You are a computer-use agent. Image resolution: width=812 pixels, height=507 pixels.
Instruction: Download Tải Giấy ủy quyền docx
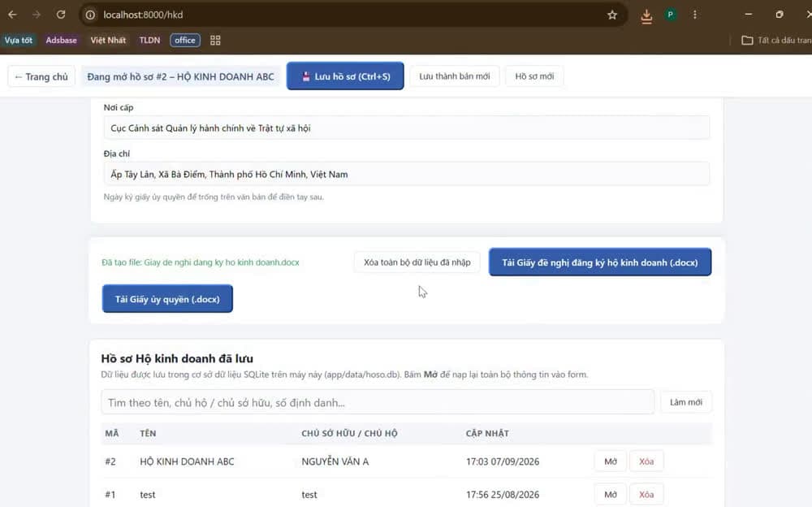pos(167,299)
